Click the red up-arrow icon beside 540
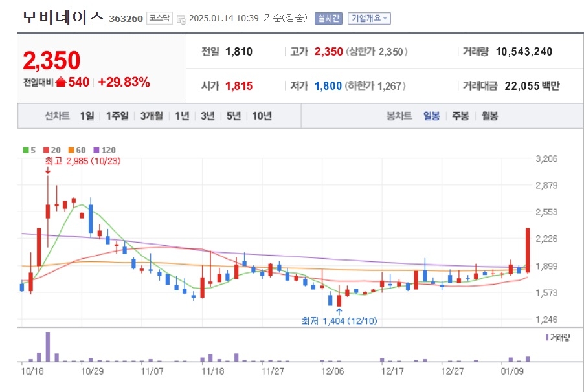584x392 pixels. (61, 82)
